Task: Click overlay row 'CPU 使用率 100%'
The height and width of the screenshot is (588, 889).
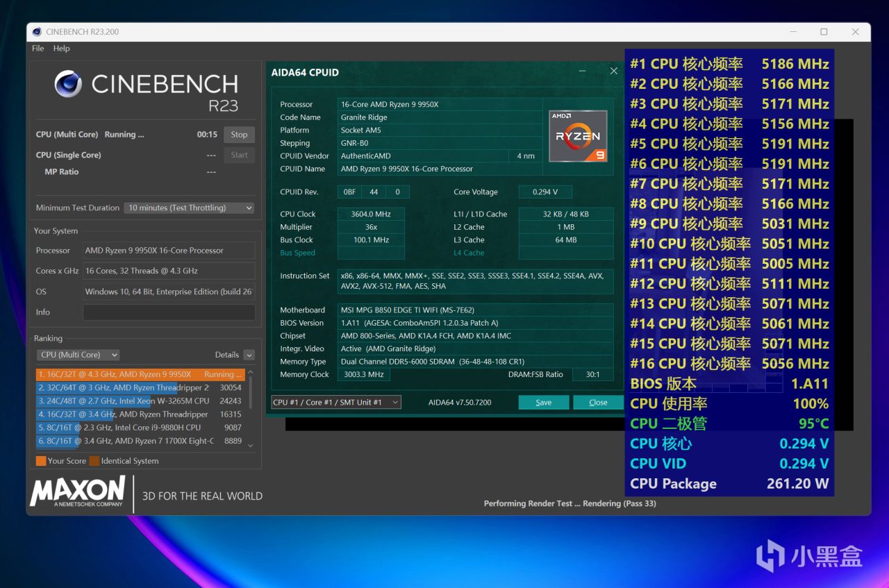Action: [x=729, y=403]
